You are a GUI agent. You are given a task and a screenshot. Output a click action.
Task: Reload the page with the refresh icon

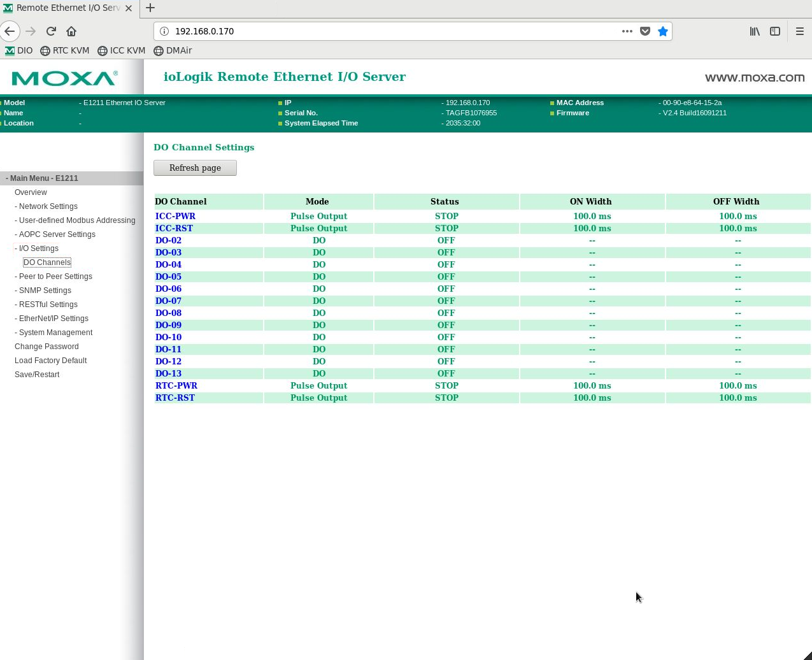[x=51, y=31]
